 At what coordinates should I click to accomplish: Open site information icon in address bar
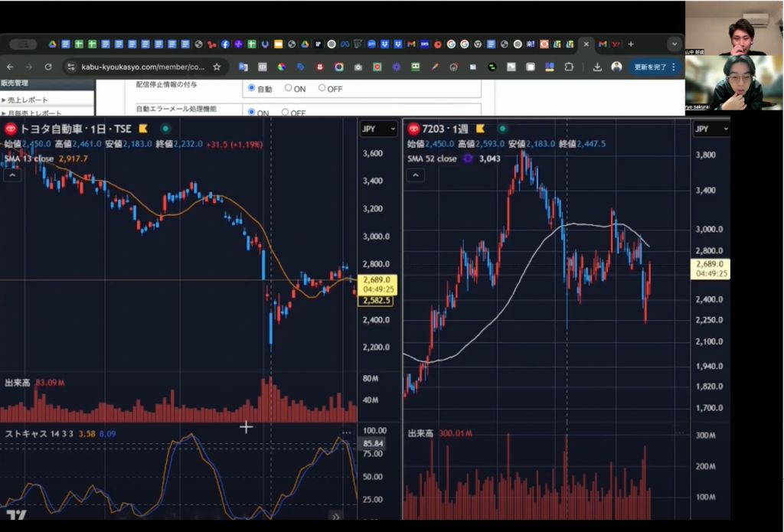point(71,67)
